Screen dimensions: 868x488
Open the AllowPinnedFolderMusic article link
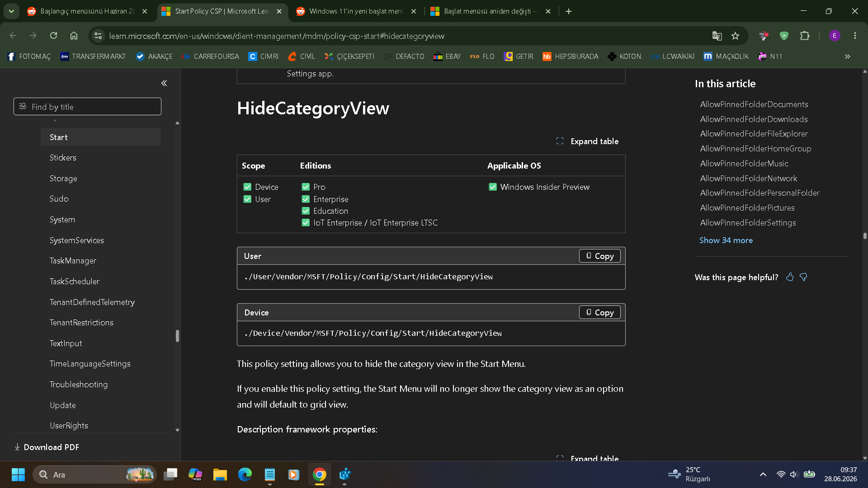pos(744,164)
